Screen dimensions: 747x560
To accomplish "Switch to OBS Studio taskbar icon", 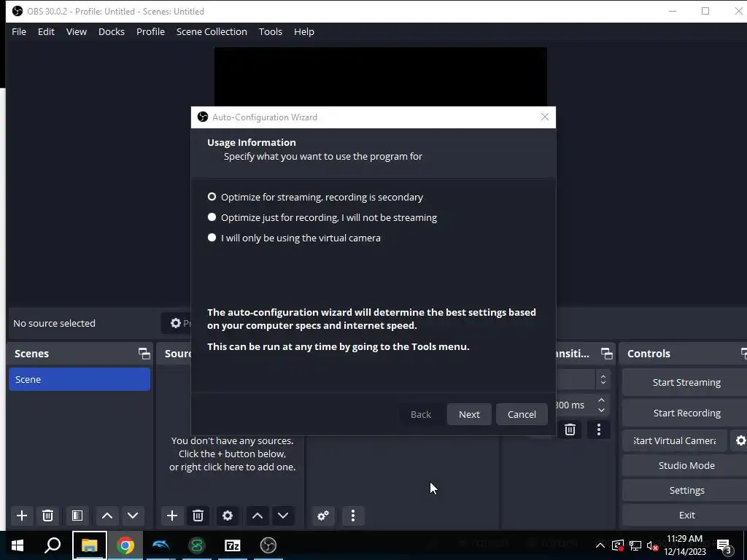I will [x=268, y=545].
